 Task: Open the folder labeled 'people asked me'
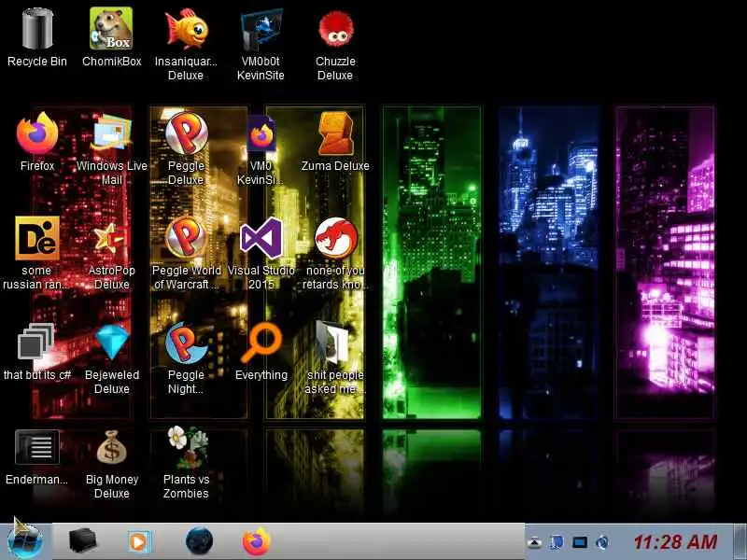pos(334,342)
